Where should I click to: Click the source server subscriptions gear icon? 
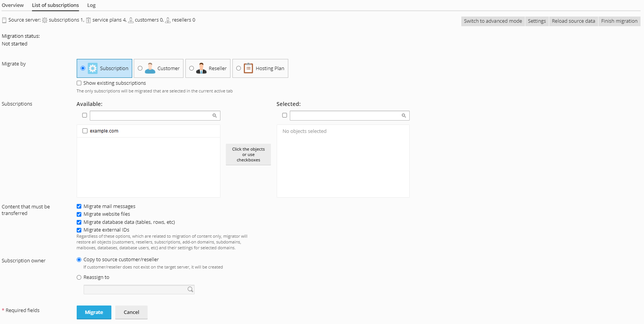click(x=45, y=20)
